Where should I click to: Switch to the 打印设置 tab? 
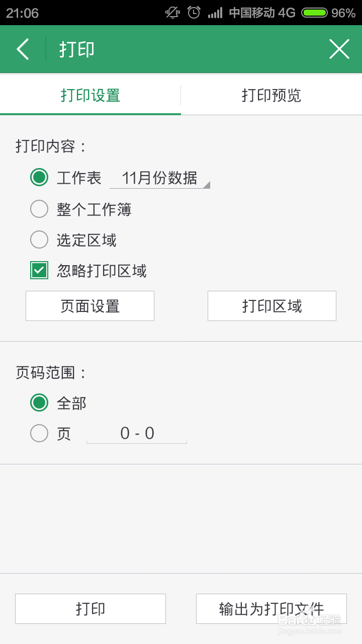point(90,95)
